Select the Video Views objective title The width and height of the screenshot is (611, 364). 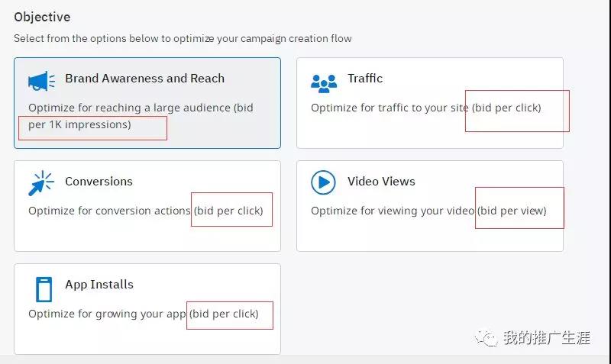(x=381, y=182)
